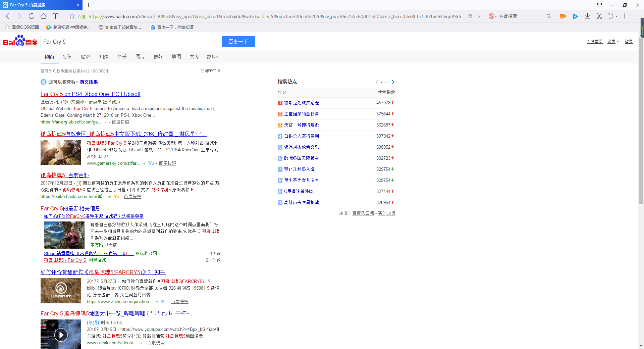Click the QR code icon in the address bar
Screen dimensions: 644x349
point(470,16)
